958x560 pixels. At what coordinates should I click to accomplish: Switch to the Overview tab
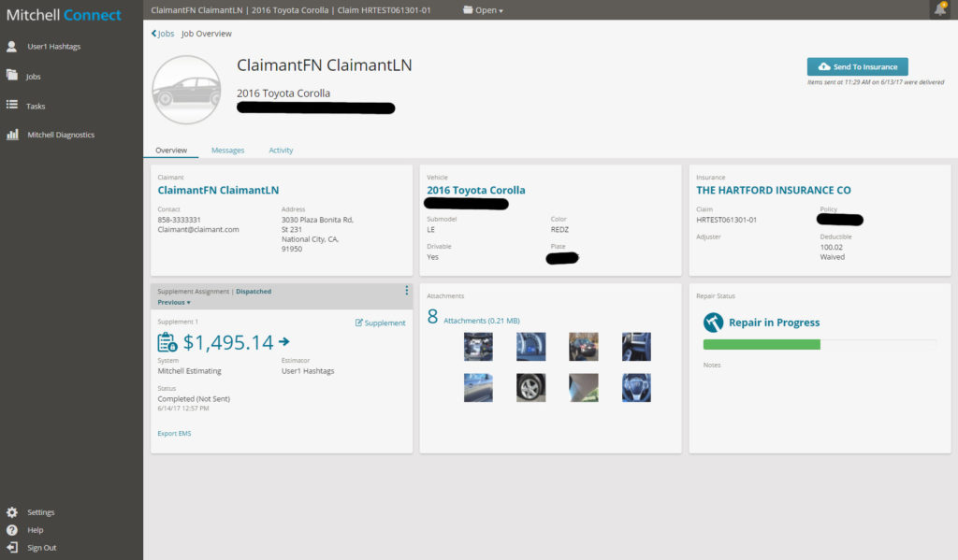point(171,151)
